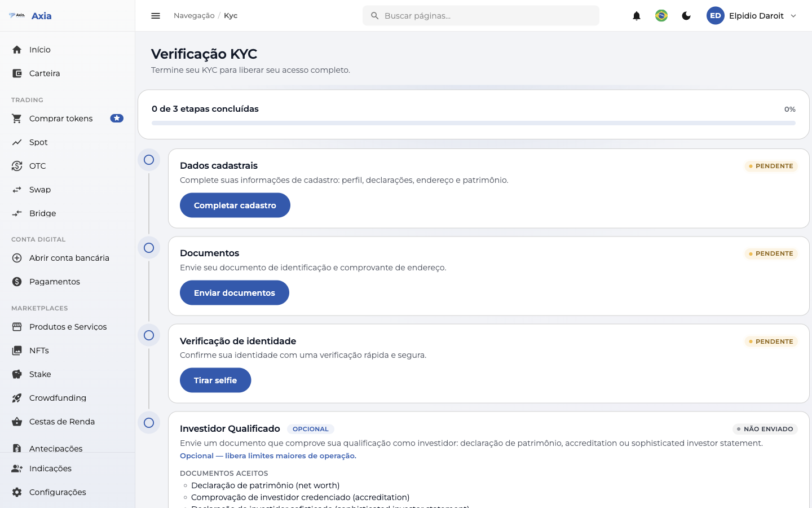Click the Indicações people icon

pyautogui.click(x=17, y=468)
